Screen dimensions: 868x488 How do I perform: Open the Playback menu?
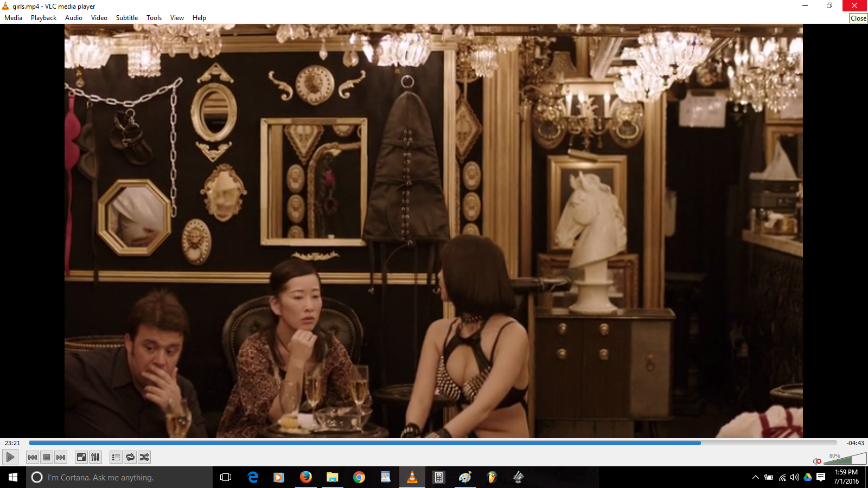43,18
